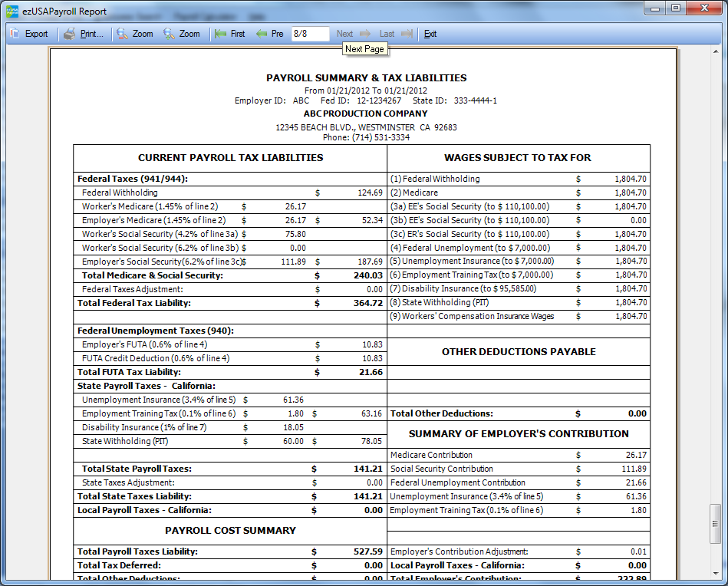728x586 pixels.
Task: Click the vertical scrollbar thumb
Action: tap(716, 522)
